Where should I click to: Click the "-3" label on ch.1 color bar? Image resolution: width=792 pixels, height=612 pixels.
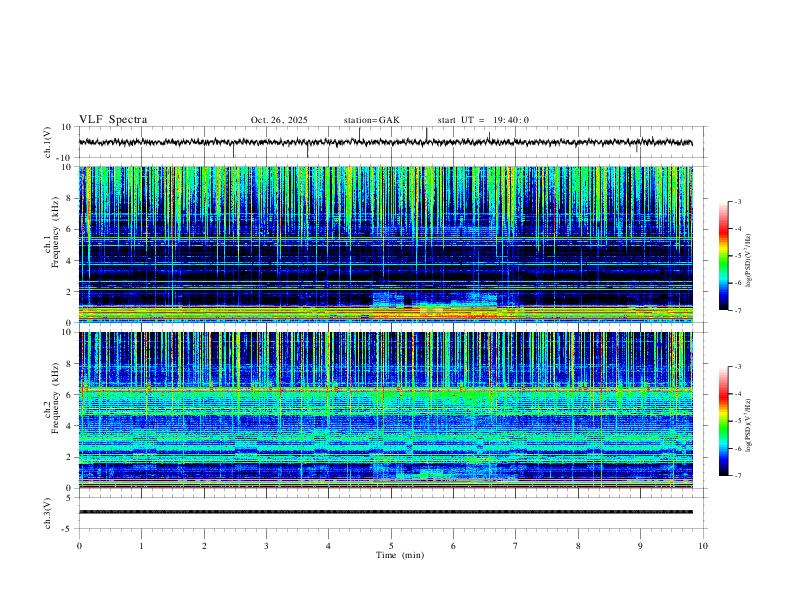(x=738, y=201)
